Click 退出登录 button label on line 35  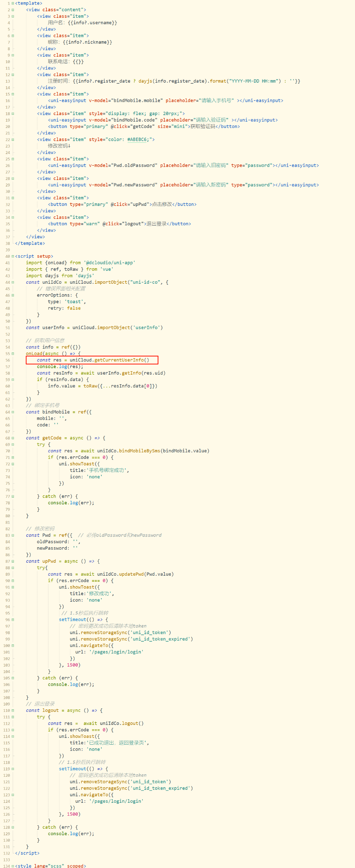point(156,224)
